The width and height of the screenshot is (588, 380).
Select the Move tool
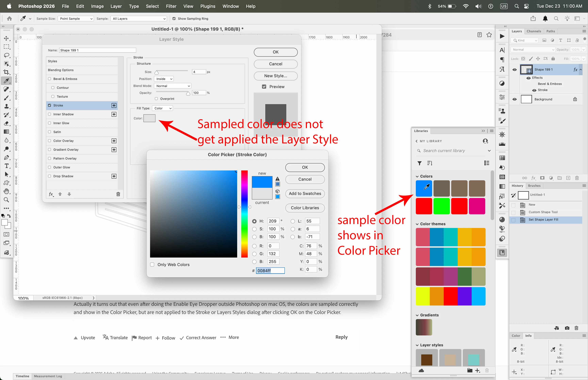(6, 38)
